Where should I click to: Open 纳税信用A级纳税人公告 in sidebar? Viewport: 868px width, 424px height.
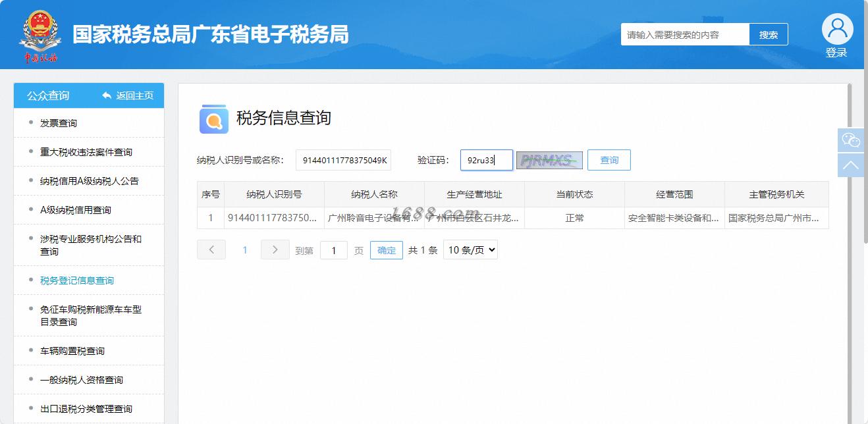pos(89,181)
